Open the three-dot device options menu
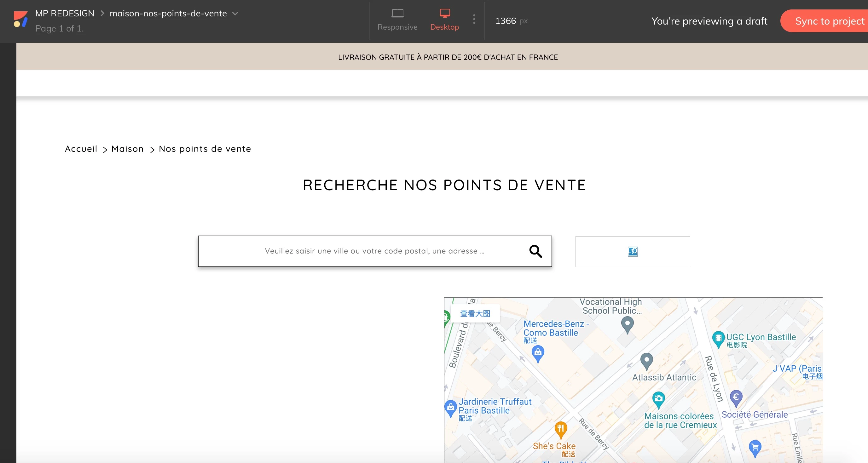 click(x=474, y=19)
